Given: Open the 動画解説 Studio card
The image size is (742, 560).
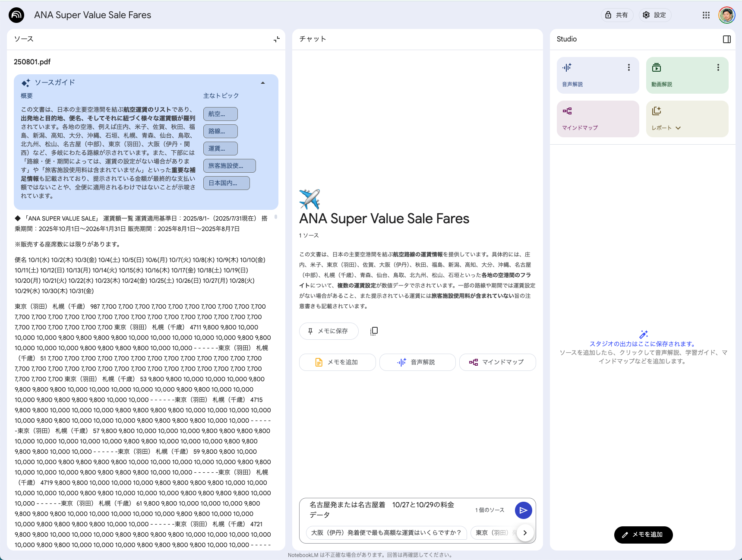Looking at the screenshot, I should [687, 75].
